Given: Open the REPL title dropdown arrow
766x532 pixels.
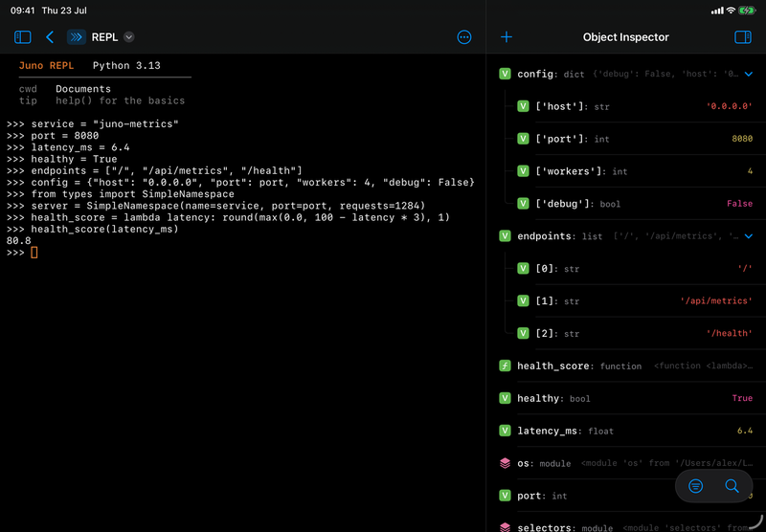Looking at the screenshot, I should 129,37.
